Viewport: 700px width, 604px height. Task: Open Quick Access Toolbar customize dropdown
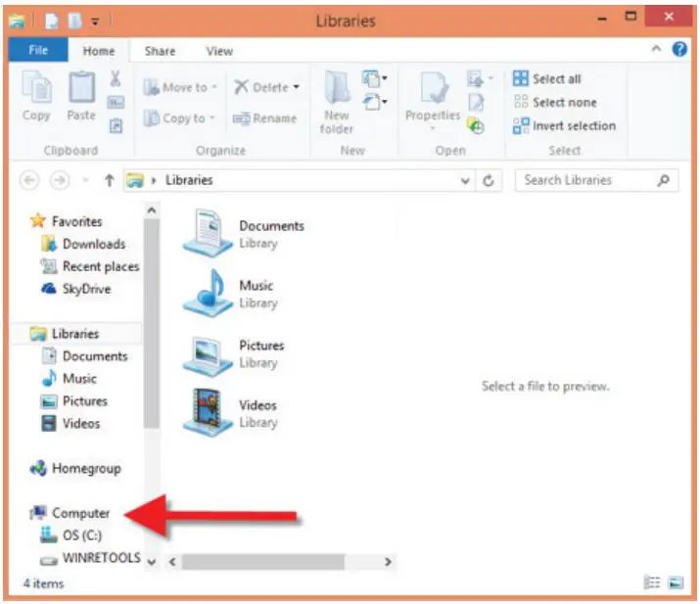tap(95, 21)
